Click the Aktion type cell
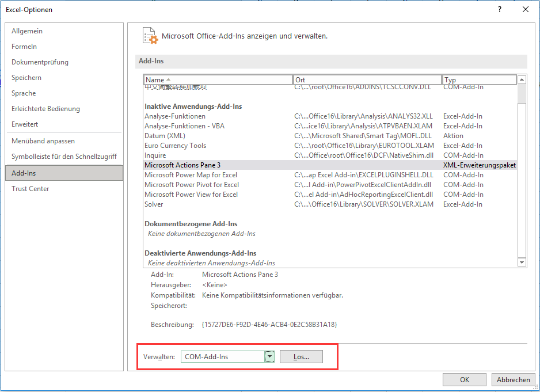The width and height of the screenshot is (540, 392). [x=453, y=136]
